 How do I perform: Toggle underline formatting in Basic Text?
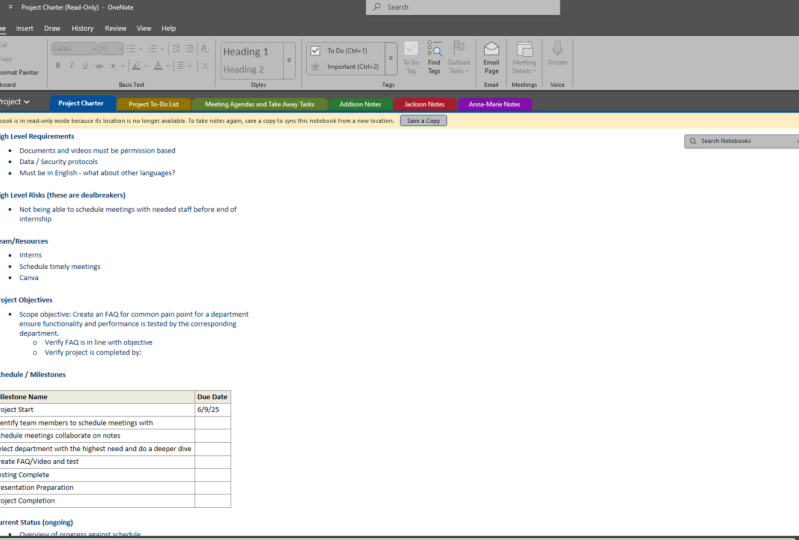point(85,65)
